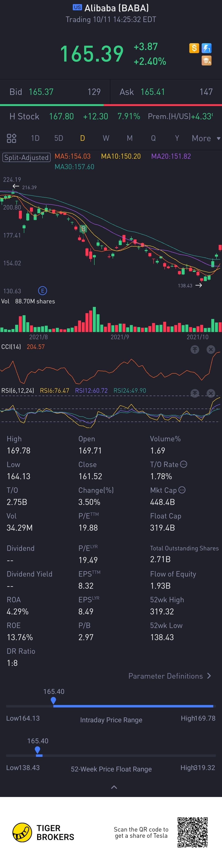222x868 pixels.
Task: Tap the earnings E marker on chart
Action: click(42, 290)
